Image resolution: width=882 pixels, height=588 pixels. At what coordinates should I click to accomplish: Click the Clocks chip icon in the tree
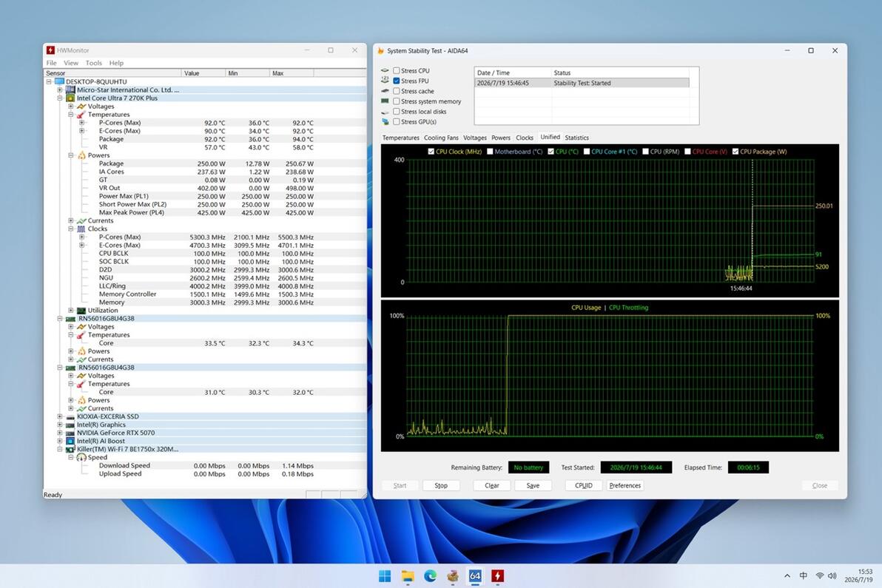[x=81, y=229]
